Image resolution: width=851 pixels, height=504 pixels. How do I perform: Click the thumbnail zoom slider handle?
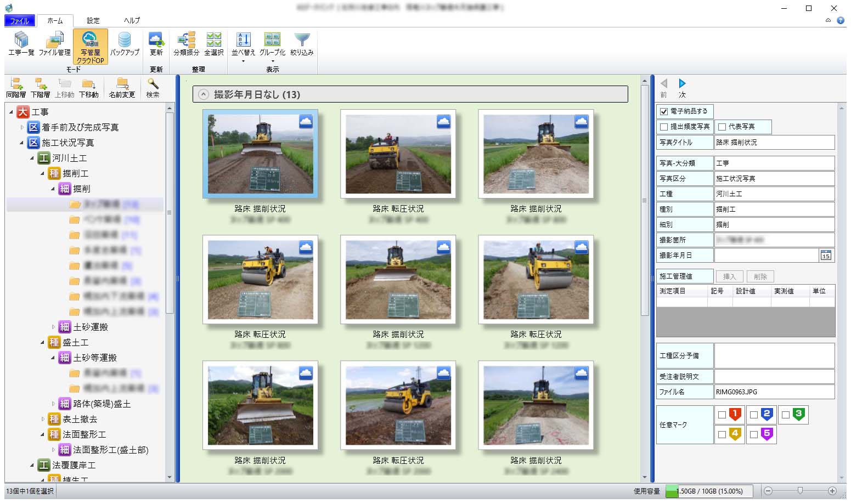(800, 490)
